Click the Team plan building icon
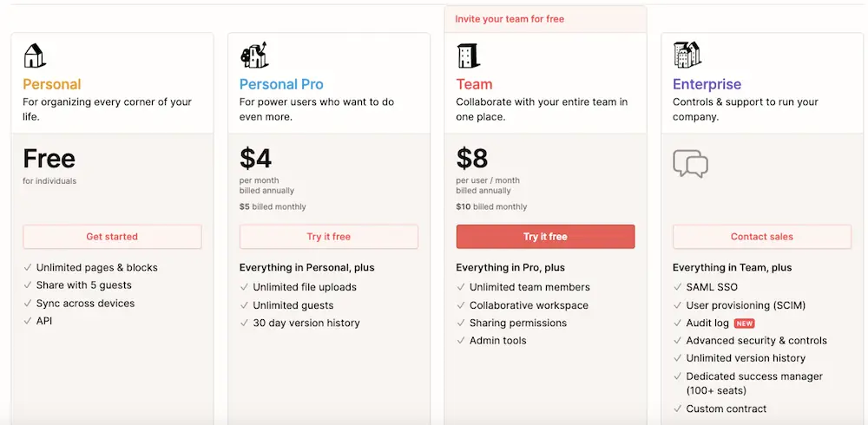Image resolution: width=868 pixels, height=425 pixels. tap(468, 56)
